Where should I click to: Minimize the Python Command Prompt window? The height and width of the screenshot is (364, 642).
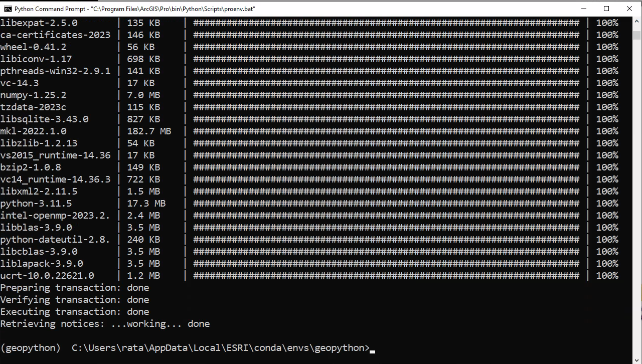(x=583, y=9)
